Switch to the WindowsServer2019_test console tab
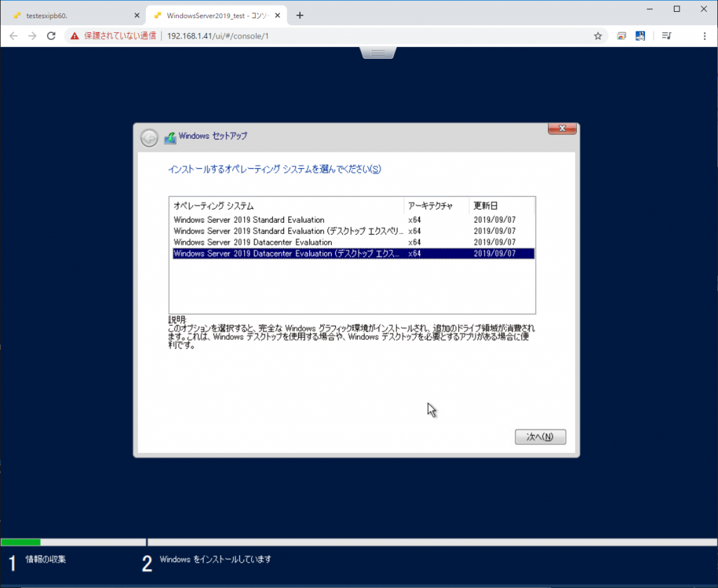This screenshot has height=588, width=718. point(216,15)
